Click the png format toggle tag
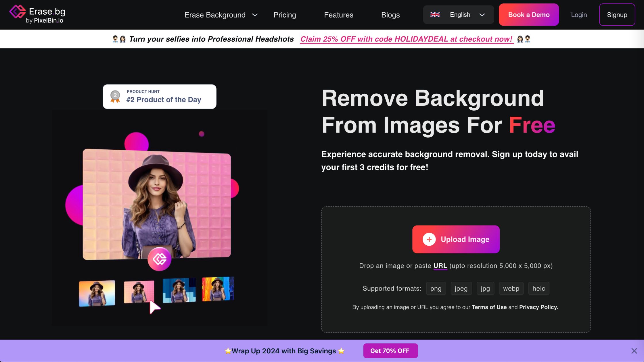The image size is (644, 362). coord(436,288)
